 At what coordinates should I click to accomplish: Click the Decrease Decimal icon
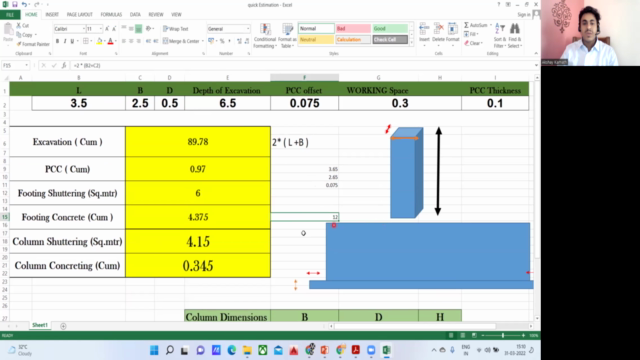click(247, 41)
